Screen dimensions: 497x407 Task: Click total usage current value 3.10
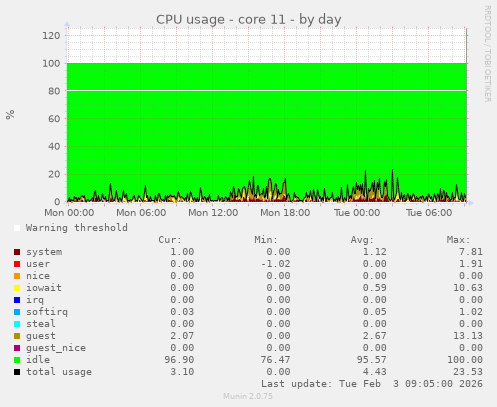pos(182,372)
